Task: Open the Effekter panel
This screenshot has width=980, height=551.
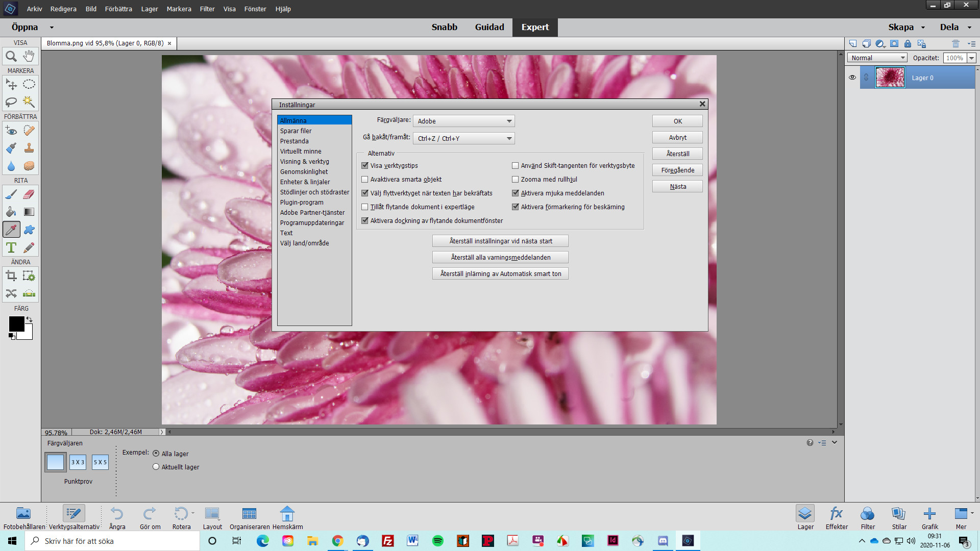Action: tap(836, 515)
